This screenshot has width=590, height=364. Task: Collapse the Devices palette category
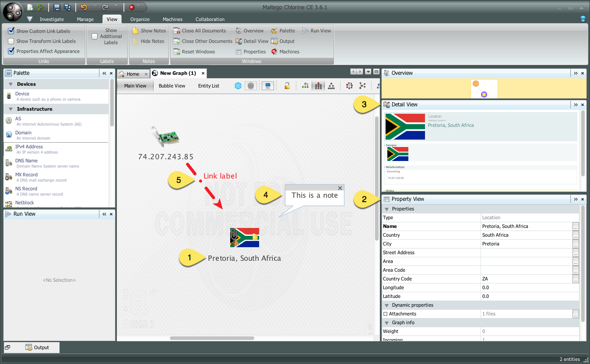[x=11, y=84]
